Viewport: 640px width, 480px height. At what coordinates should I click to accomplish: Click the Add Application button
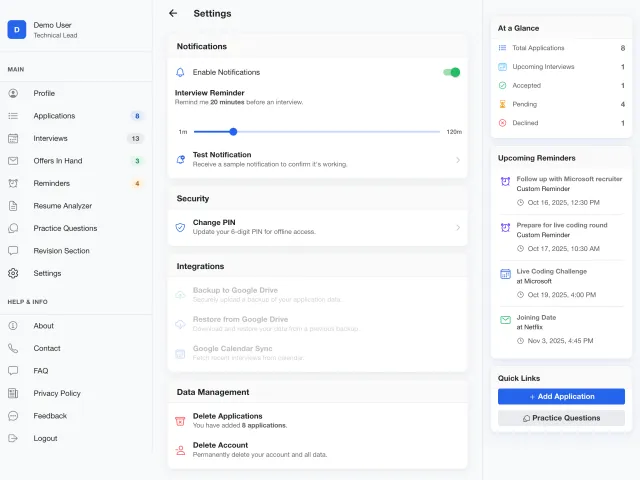561,396
